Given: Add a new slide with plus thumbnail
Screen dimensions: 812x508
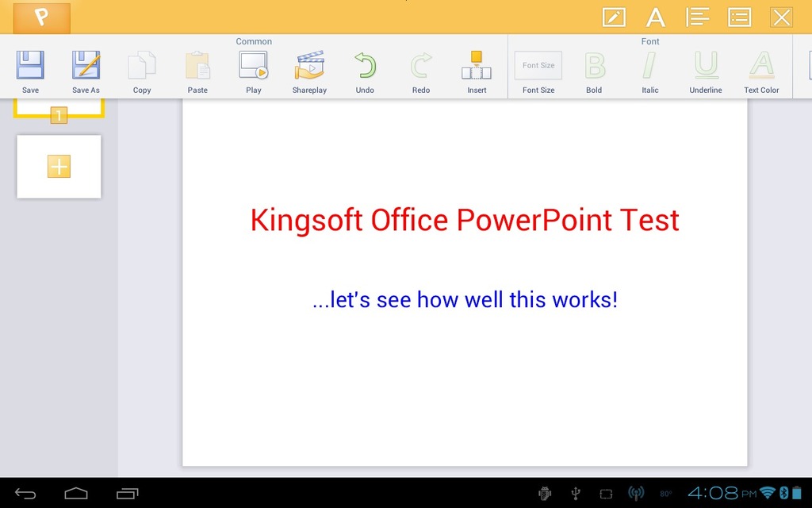Looking at the screenshot, I should click(59, 167).
